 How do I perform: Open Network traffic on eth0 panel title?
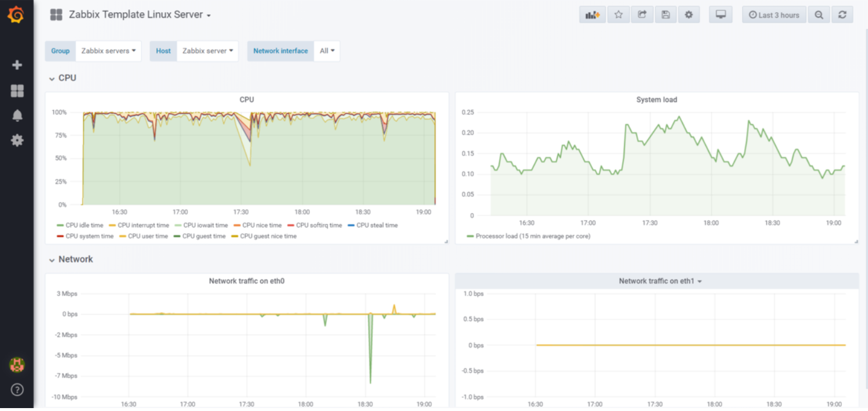tap(247, 281)
